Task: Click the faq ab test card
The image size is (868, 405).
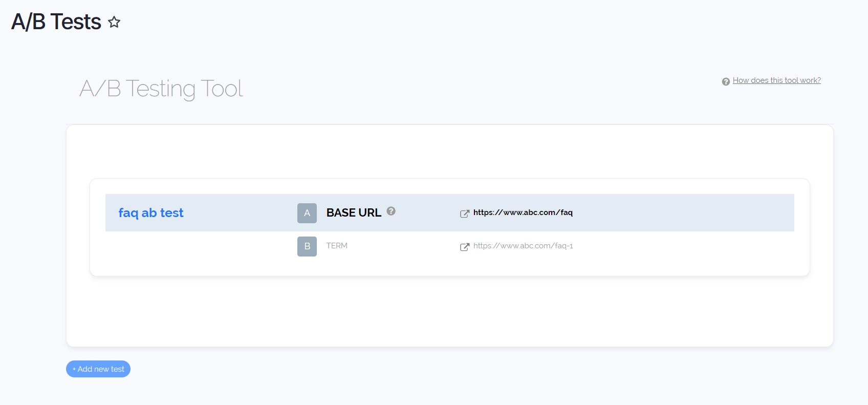Action: pyautogui.click(x=450, y=227)
